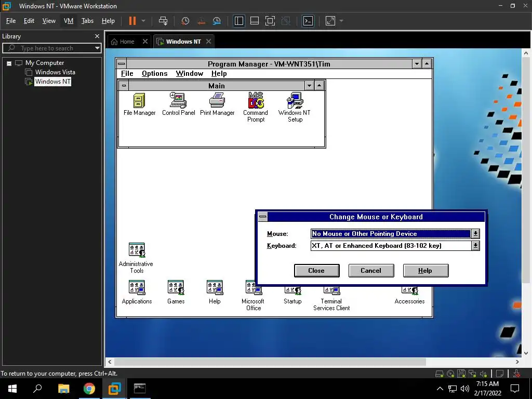Screen dimensions: 532x399
Task: Open the notification center icon
Action: (x=515, y=389)
